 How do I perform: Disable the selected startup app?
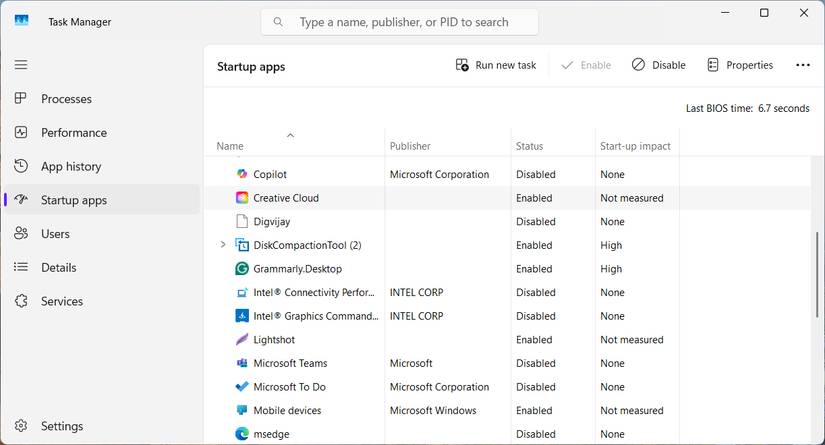pos(659,65)
